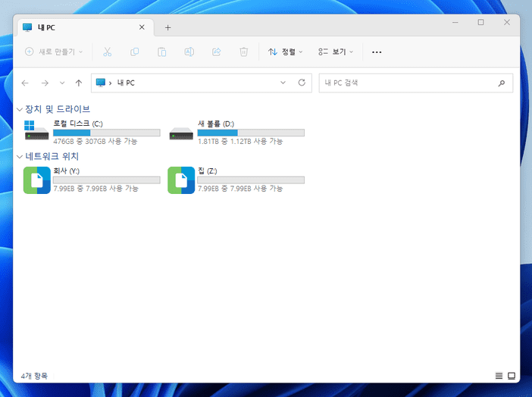Click the 네트워크 위치 heading
The height and width of the screenshot is (397, 532).
tap(52, 156)
